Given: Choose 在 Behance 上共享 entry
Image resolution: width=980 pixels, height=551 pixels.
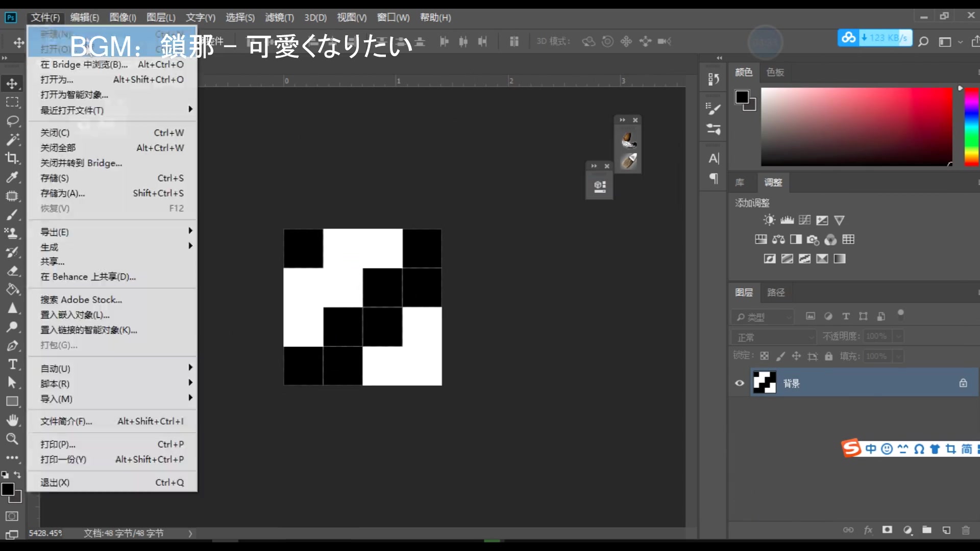Looking at the screenshot, I should pos(111,277).
